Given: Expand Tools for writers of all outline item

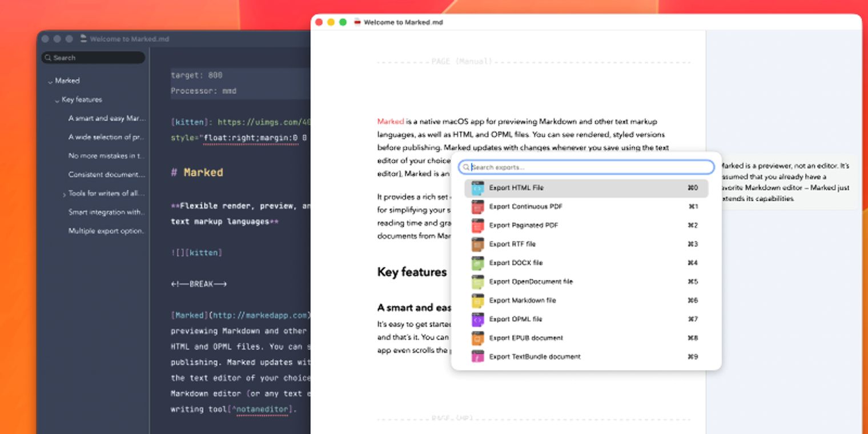Looking at the screenshot, I should coord(64,194).
